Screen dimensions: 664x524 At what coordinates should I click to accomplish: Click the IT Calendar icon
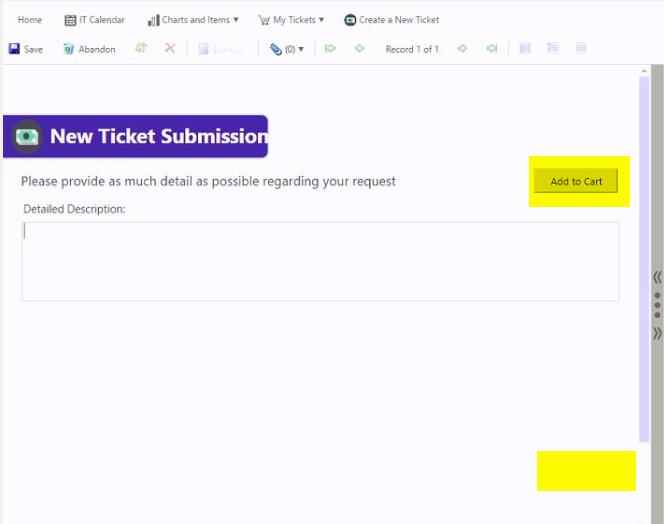click(x=70, y=20)
